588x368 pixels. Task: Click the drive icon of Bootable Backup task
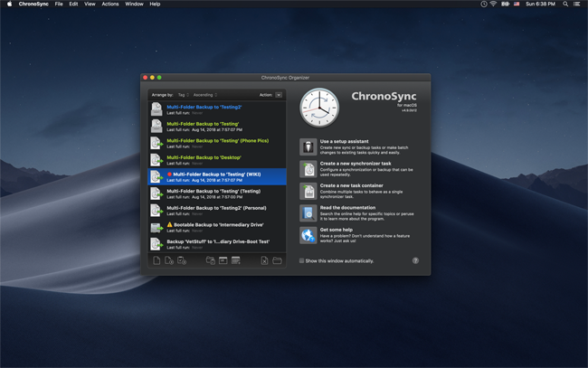(156, 227)
